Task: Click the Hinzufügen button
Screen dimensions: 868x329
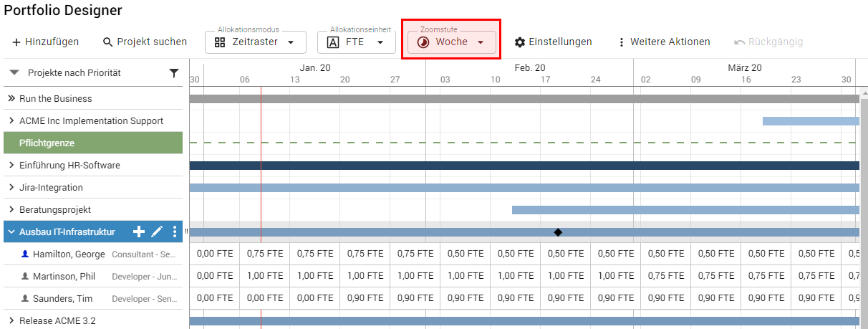Action: coord(45,42)
